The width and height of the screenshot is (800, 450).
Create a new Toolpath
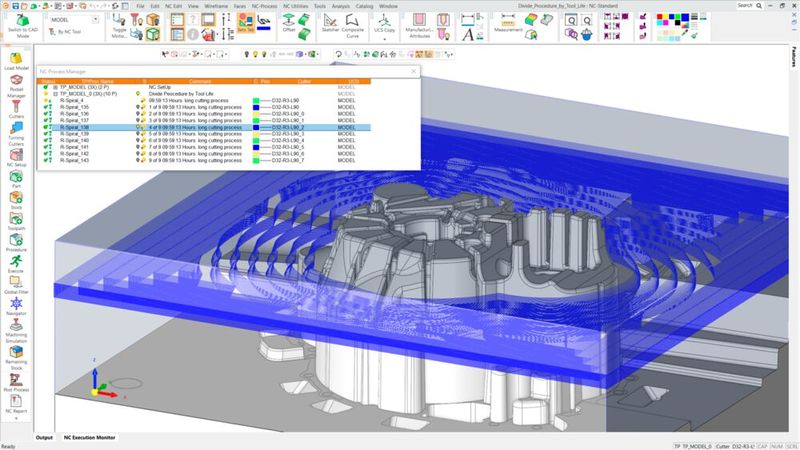click(16, 222)
